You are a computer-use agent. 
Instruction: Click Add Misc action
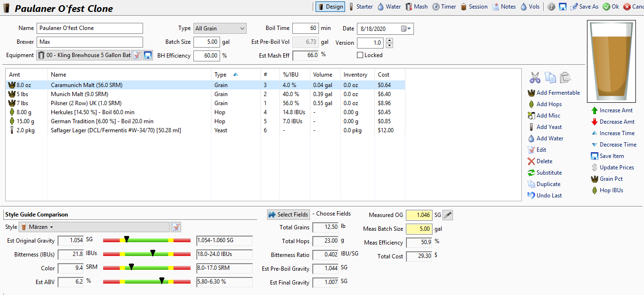(544, 116)
